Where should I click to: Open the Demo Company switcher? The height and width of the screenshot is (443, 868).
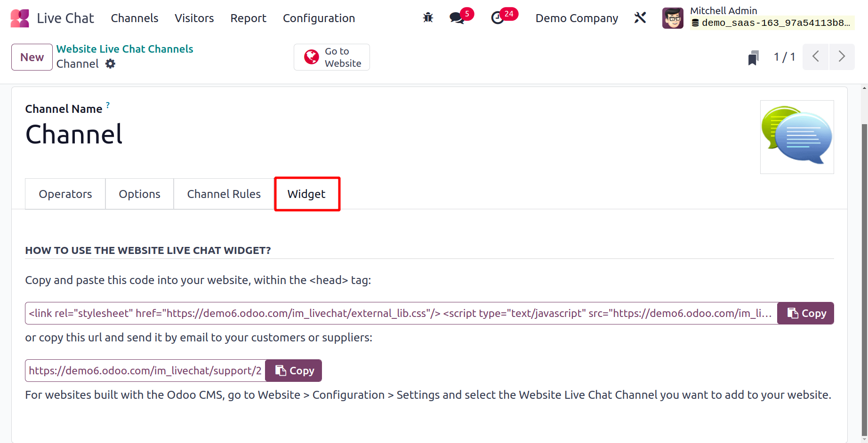pyautogui.click(x=577, y=18)
